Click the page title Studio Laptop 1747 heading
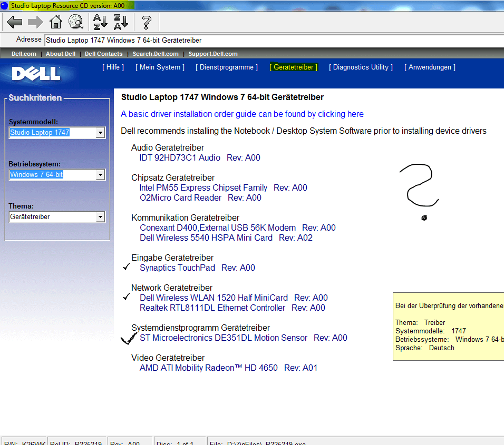504x445 pixels. coord(222,97)
